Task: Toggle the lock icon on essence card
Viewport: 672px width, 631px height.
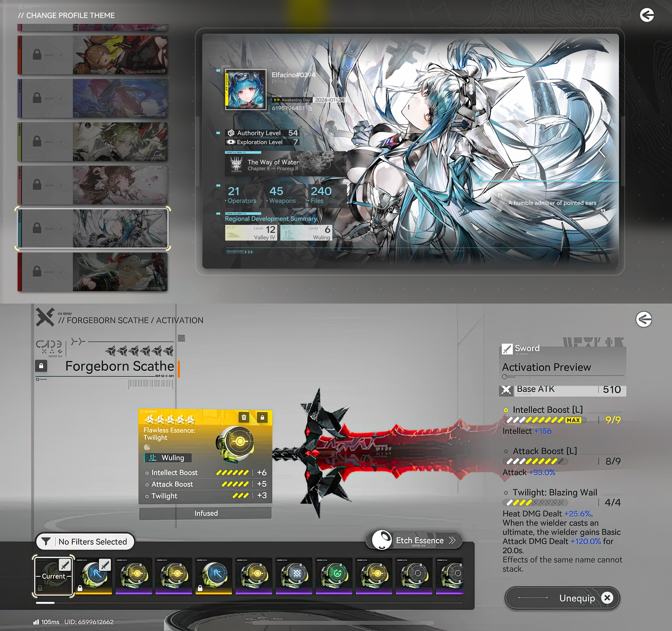Action: (x=262, y=417)
